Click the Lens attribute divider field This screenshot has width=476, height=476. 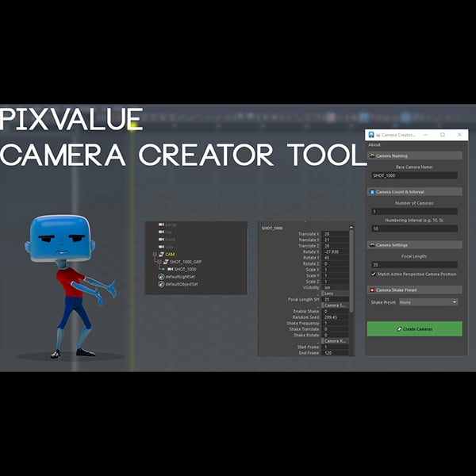pyautogui.click(x=335, y=294)
